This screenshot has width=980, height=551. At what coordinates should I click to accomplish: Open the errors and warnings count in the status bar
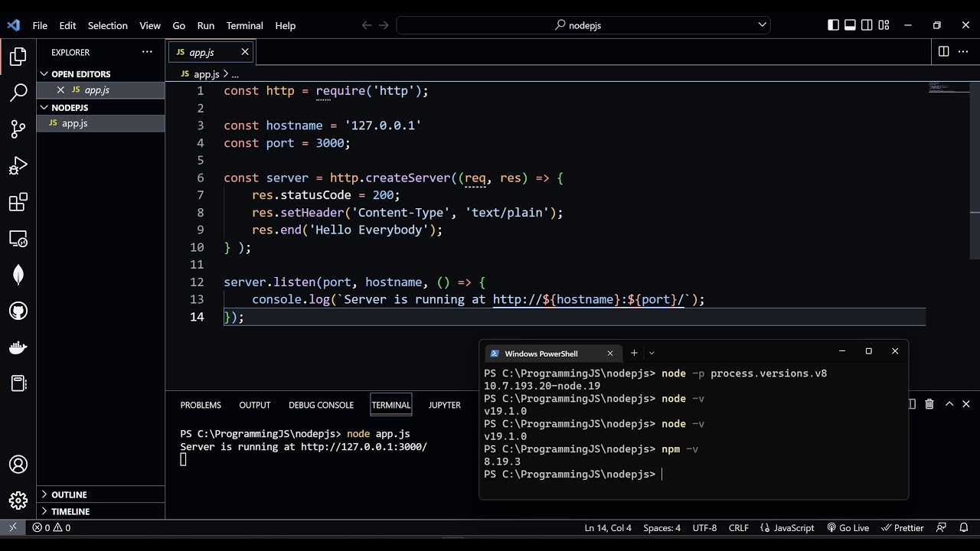click(x=51, y=527)
